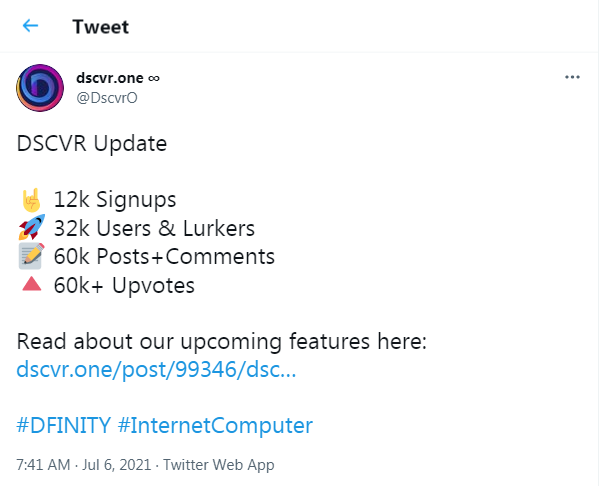Open the #InternetComputer hashtag
The width and height of the screenshot is (599, 486).
215,425
